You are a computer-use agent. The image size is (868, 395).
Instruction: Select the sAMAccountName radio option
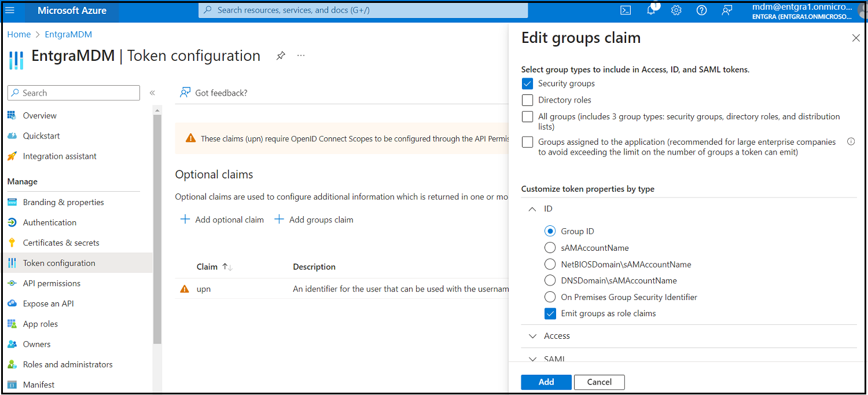(x=550, y=247)
